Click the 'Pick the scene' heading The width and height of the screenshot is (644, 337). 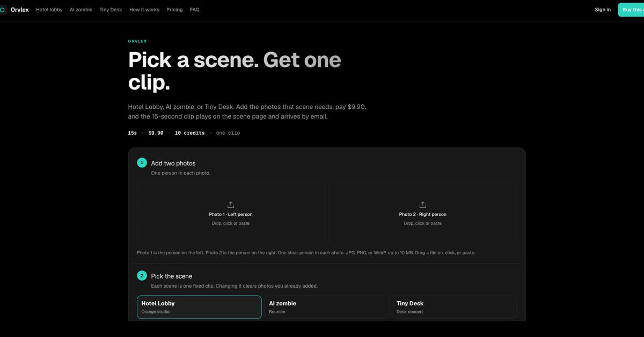coord(172,276)
